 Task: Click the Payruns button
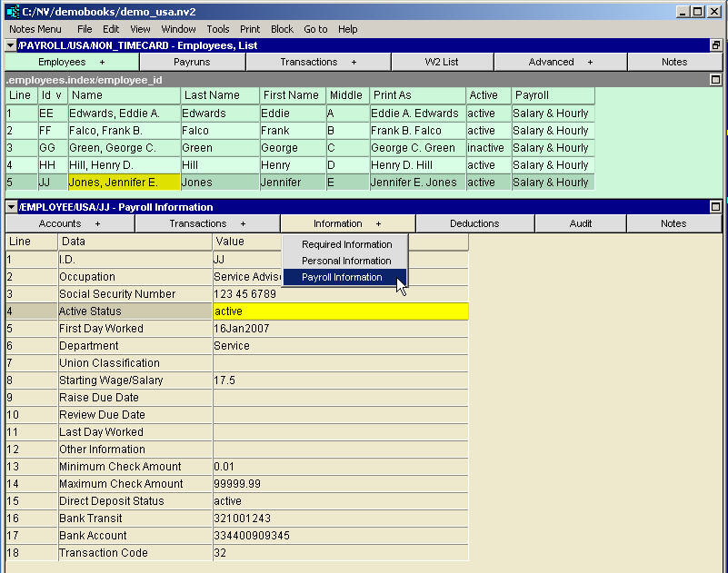tap(192, 62)
